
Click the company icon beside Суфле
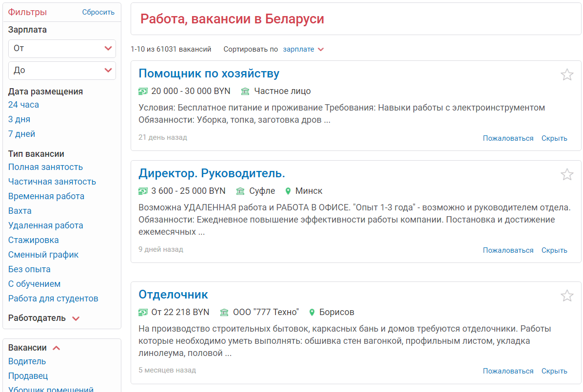point(240,191)
